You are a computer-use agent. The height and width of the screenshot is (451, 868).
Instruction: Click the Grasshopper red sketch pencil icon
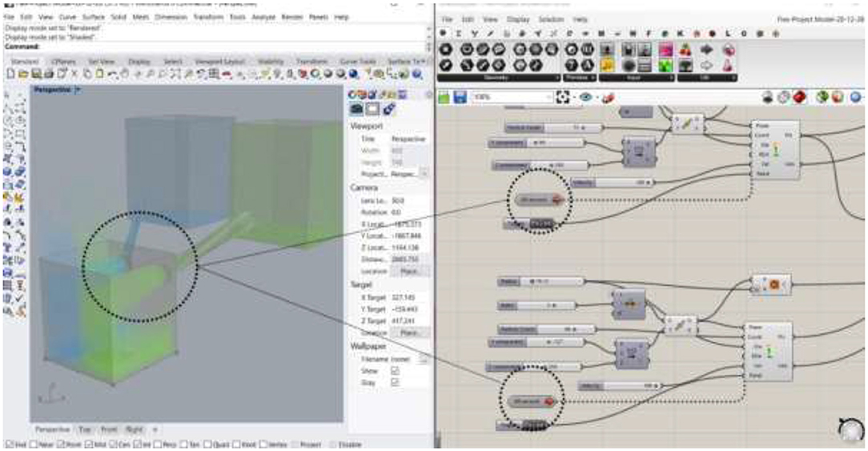pos(609,98)
